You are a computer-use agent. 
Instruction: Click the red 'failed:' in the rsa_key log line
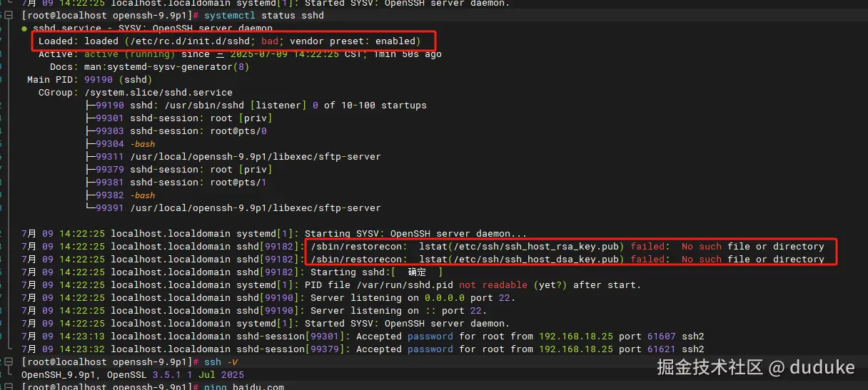tap(650, 247)
